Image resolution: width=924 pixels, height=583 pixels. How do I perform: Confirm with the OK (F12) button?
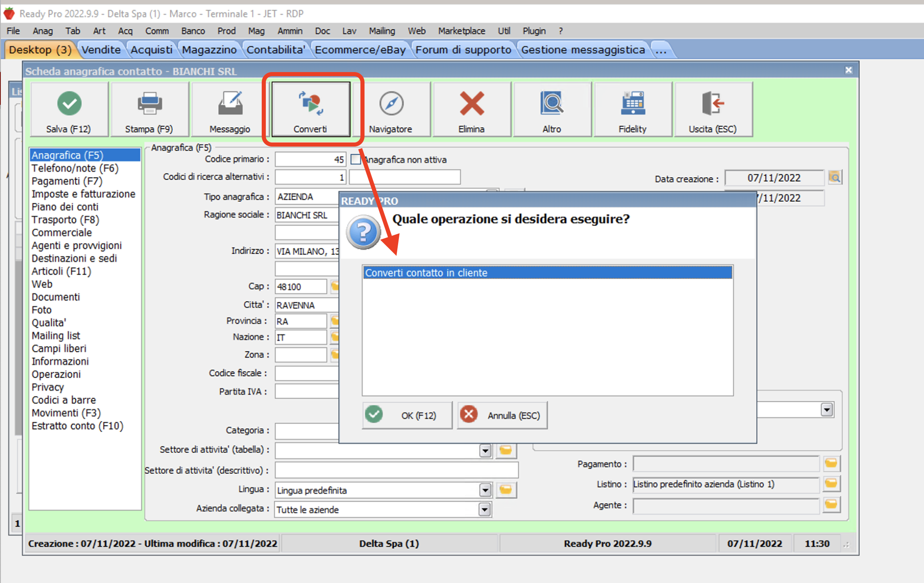click(407, 415)
